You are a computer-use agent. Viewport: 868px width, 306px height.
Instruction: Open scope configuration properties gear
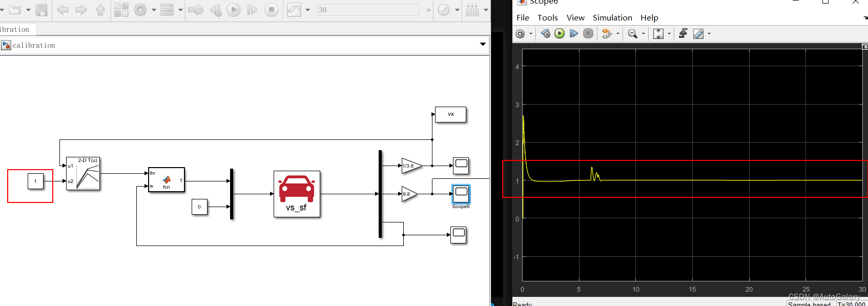[x=520, y=34]
